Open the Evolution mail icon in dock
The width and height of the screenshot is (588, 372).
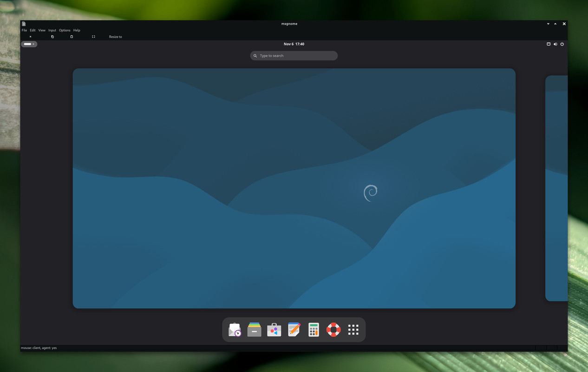[235, 330]
